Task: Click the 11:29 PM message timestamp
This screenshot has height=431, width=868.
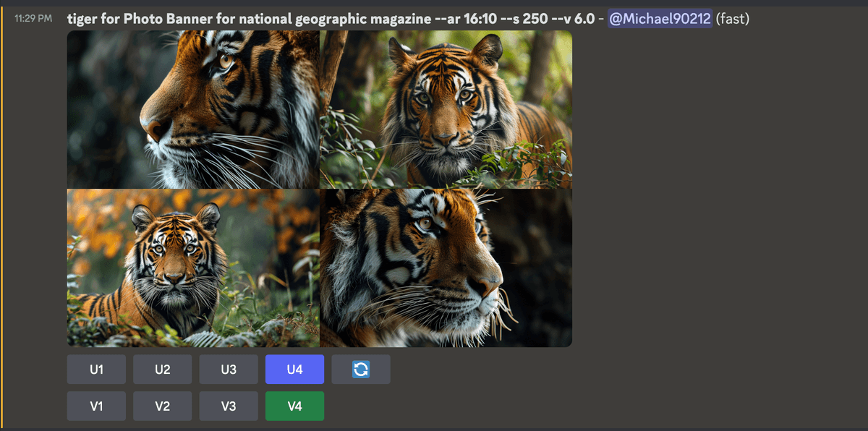Action: (x=33, y=18)
